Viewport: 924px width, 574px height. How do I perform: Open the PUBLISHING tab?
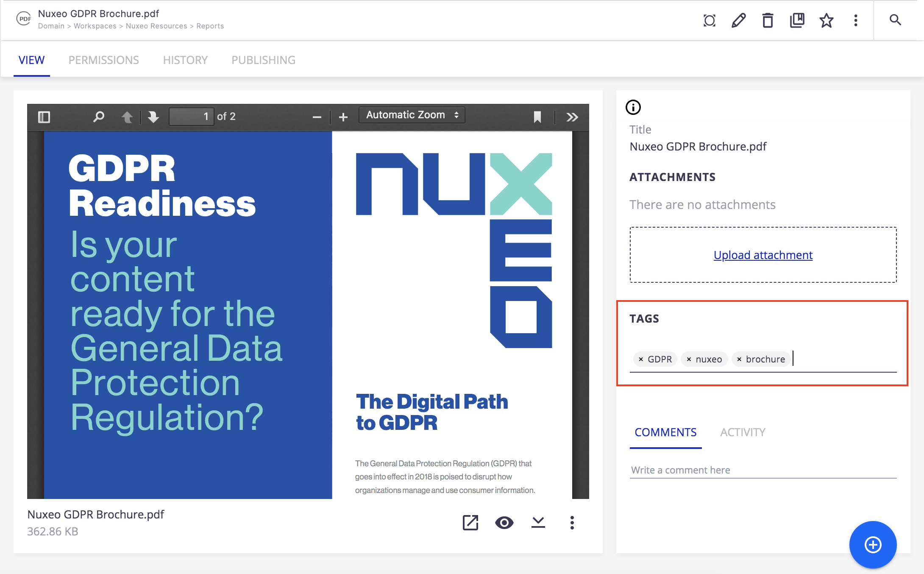point(263,60)
